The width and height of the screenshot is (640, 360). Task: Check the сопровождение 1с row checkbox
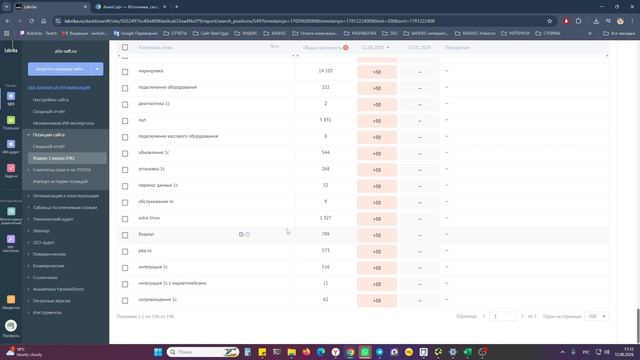[x=125, y=300]
